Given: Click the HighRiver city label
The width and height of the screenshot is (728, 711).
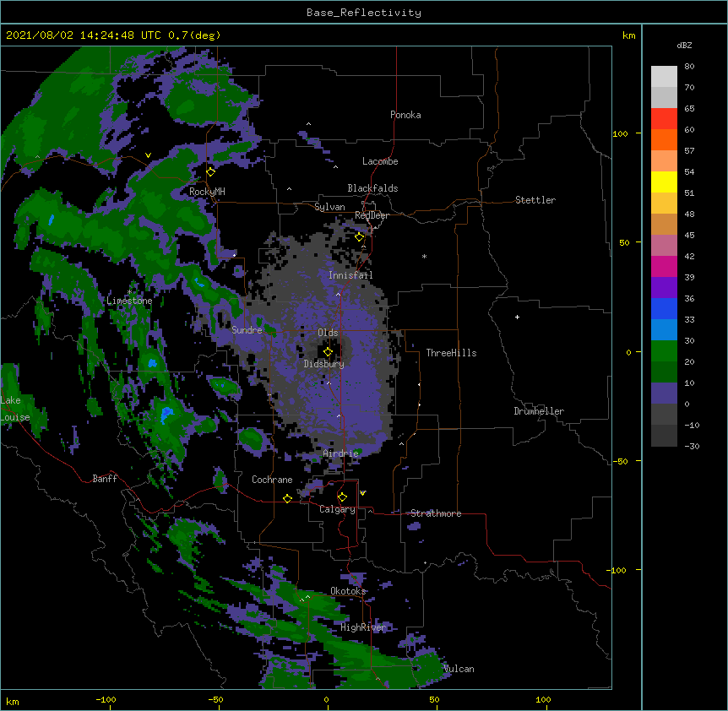Looking at the screenshot, I should (x=363, y=627).
